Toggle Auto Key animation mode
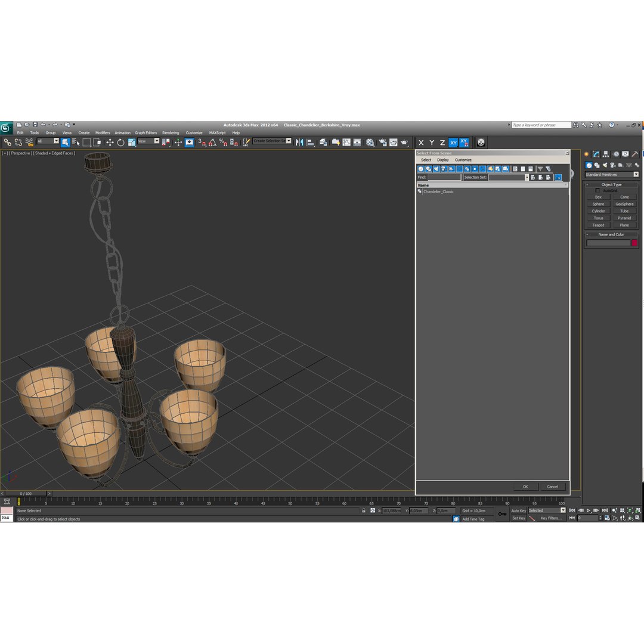644x644 pixels. 518,510
